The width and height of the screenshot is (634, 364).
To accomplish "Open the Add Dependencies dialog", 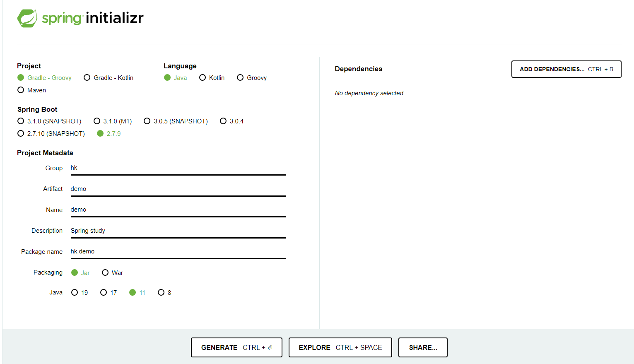I will [x=567, y=69].
